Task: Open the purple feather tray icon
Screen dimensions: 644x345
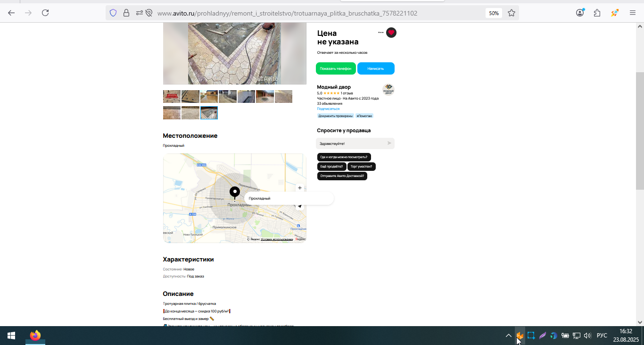Action: click(x=543, y=336)
